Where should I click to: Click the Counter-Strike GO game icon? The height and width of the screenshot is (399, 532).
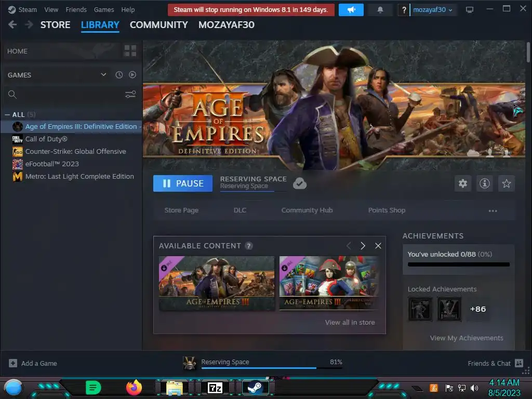17,151
